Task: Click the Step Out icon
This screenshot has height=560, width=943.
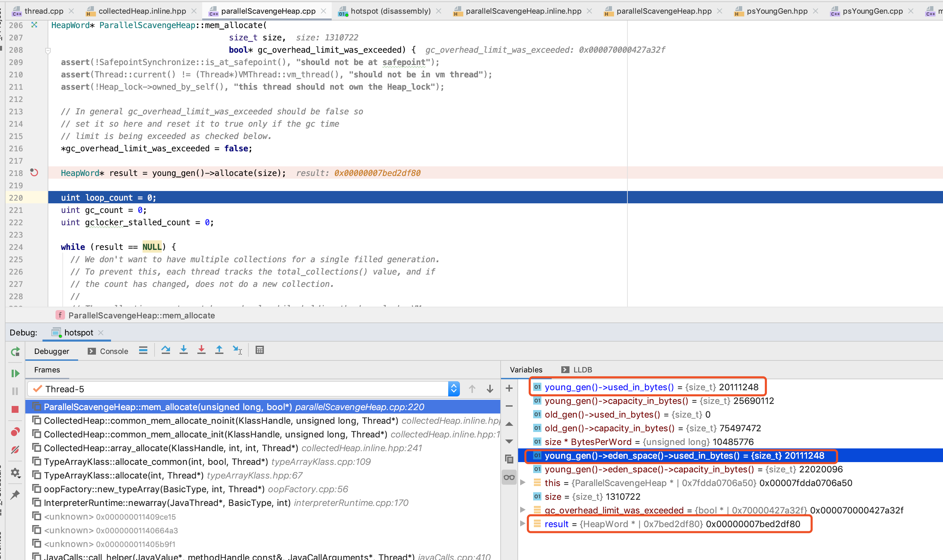Action: (x=219, y=350)
